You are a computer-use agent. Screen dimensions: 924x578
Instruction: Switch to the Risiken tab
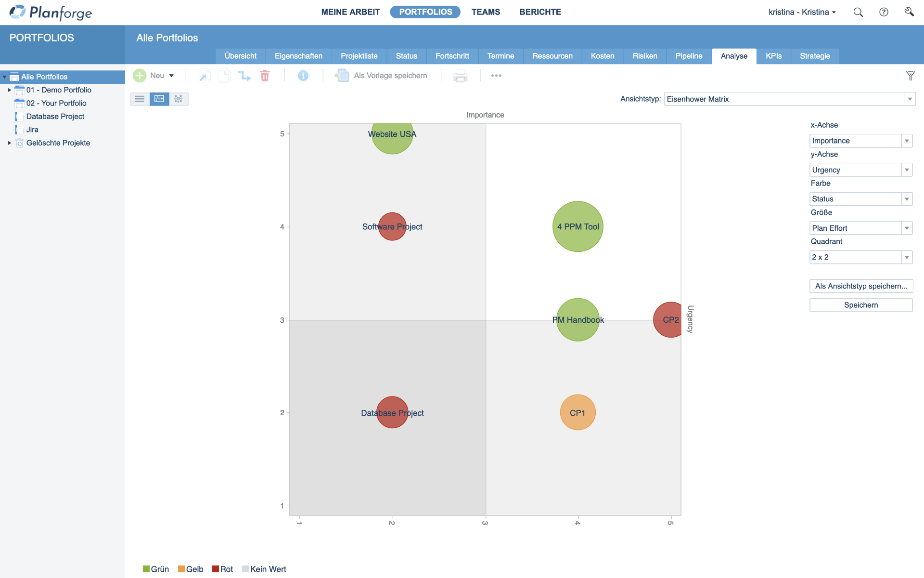point(644,56)
